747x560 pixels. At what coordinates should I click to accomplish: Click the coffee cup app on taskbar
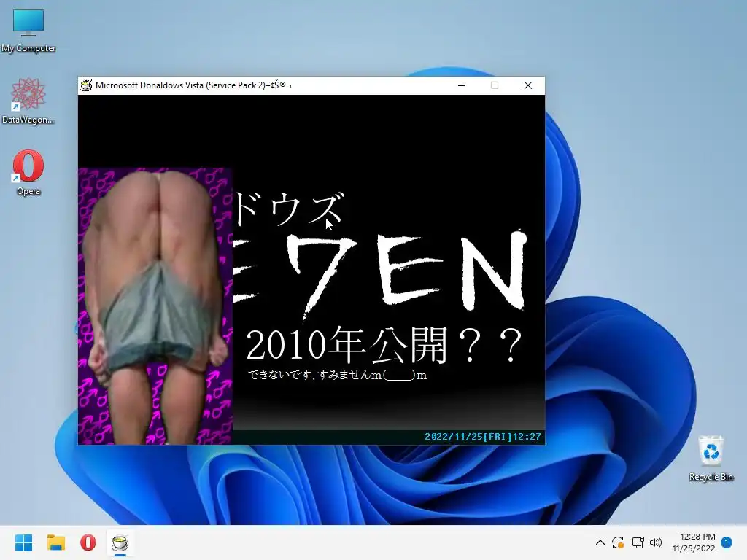coord(120,542)
